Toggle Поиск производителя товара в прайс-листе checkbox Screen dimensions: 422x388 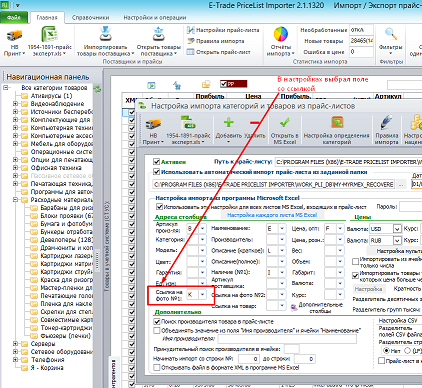157,322
